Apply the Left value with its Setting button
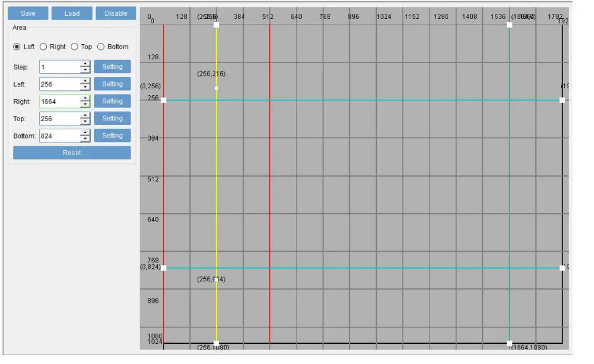This screenshot has height=364, width=594. 112,85
